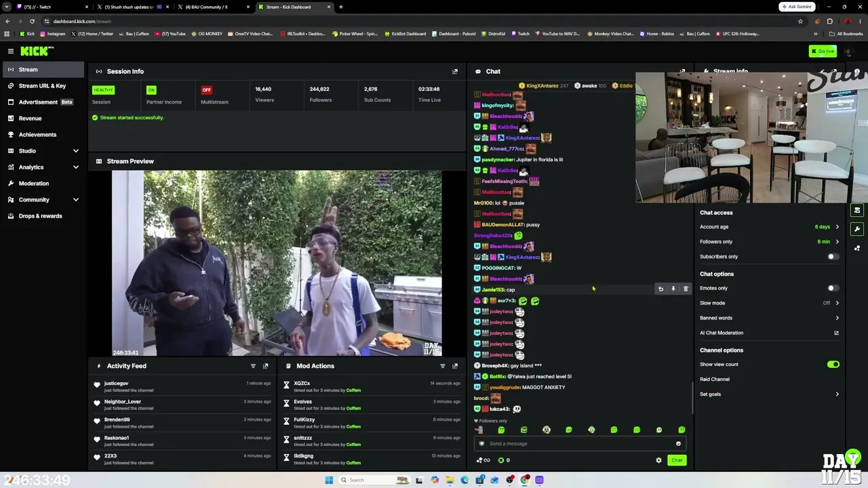868x488 pixels.
Task: Open Advertisement Beta page
Action: [42, 102]
